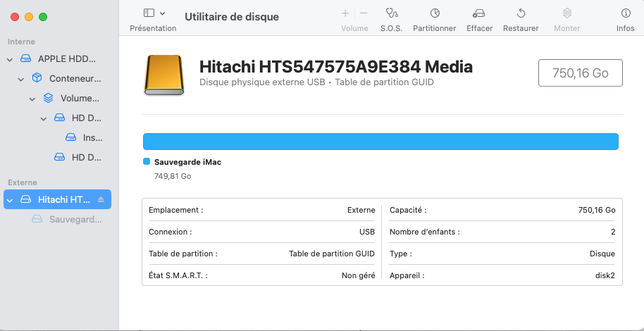Image resolution: width=644 pixels, height=331 pixels.
Task: Collapse the Volume group chevron
Action: pyautogui.click(x=32, y=99)
